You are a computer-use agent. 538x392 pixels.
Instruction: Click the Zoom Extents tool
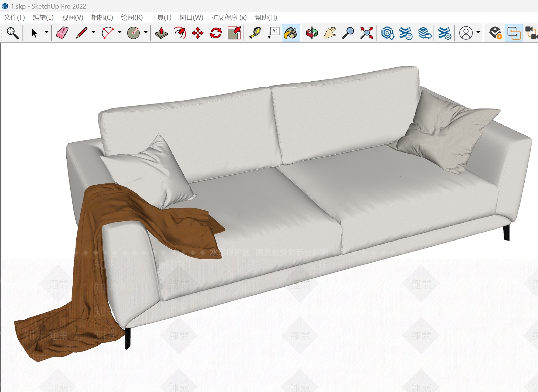367,33
